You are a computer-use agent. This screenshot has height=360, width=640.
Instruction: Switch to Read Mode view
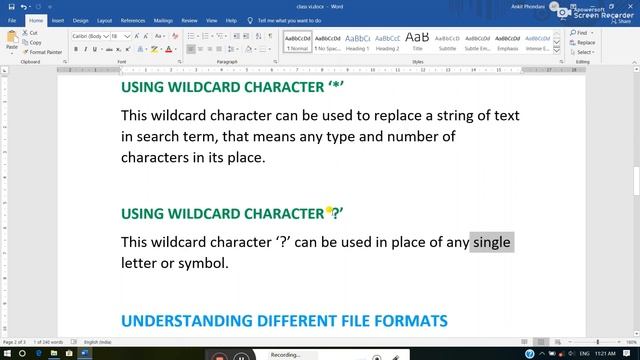click(x=524, y=342)
